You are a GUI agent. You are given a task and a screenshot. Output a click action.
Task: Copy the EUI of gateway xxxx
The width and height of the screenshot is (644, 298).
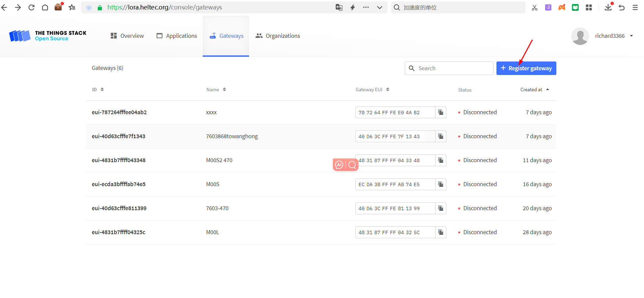pyautogui.click(x=441, y=113)
